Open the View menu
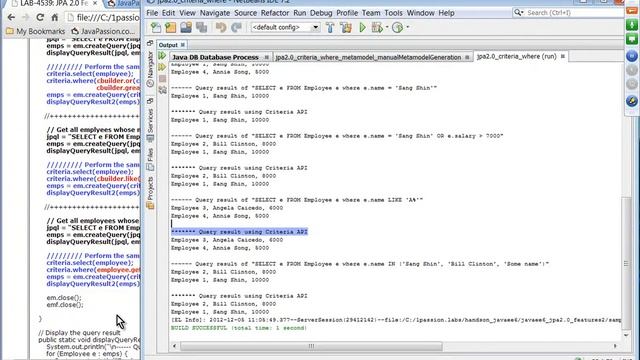This screenshot has height=360, width=640. pos(187,13)
